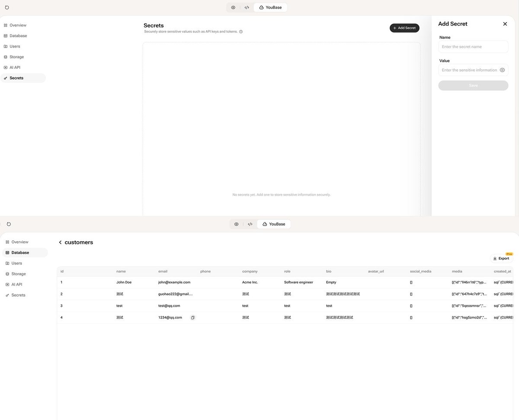Click the media column header
The image size is (519, 420).
click(x=457, y=271)
